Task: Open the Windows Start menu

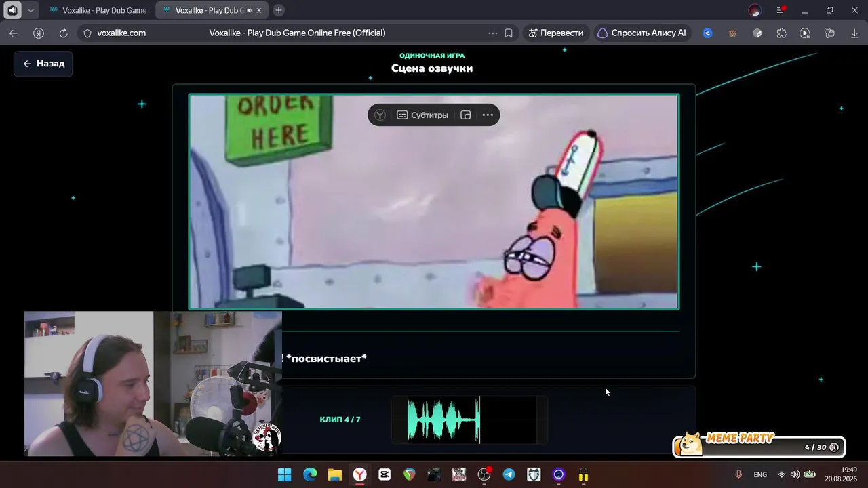Action: pyautogui.click(x=285, y=474)
